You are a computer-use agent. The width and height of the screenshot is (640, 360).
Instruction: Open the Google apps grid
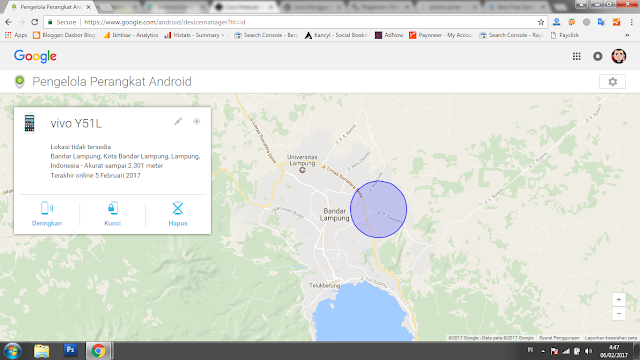coord(576,56)
